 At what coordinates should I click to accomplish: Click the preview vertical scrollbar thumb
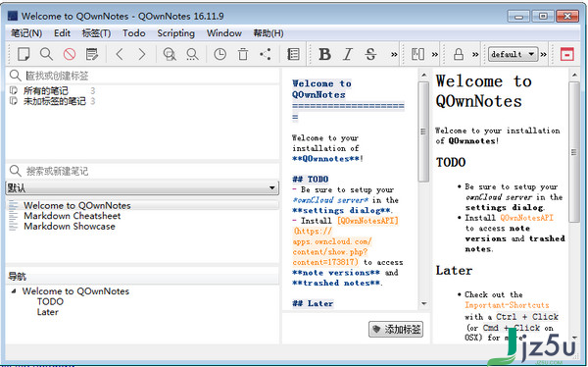tap(573, 152)
